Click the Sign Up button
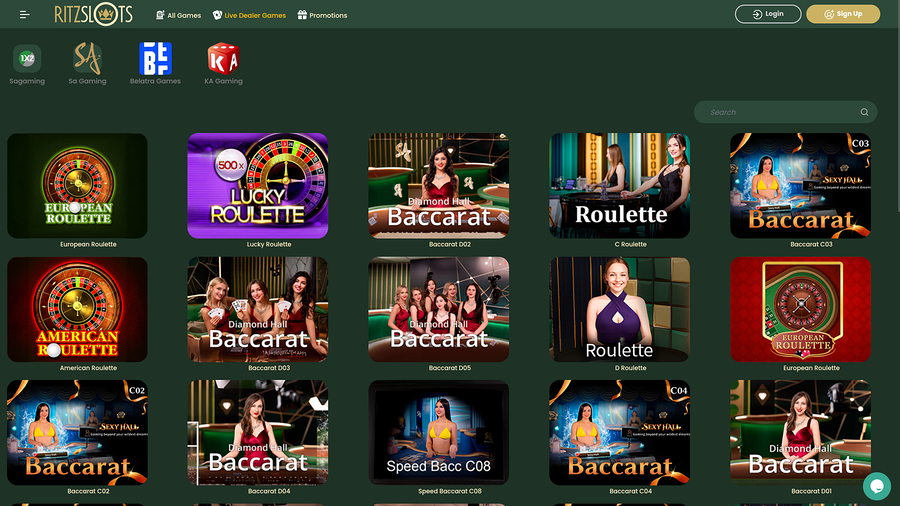The image size is (900, 506). pos(843,14)
